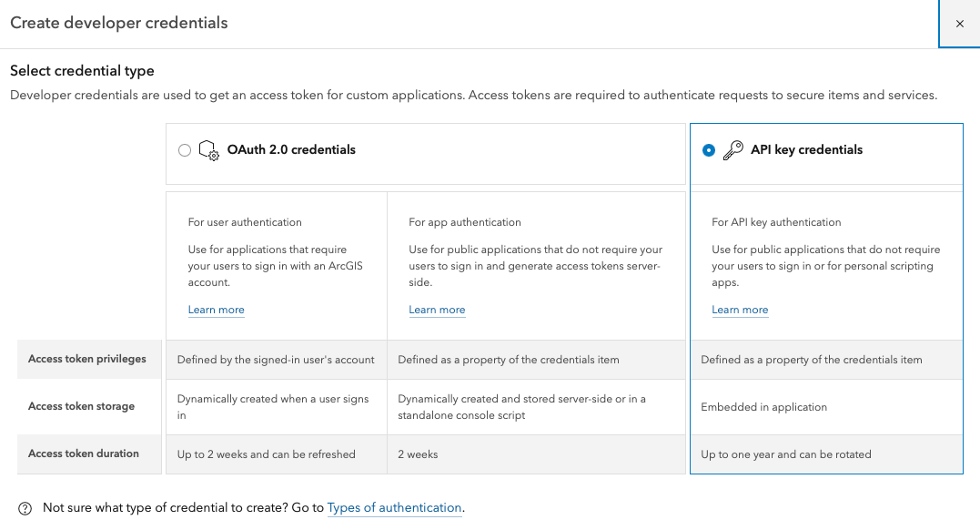
Task: Select the OAuth 2.0 credentials radio button
Action: coord(185,150)
